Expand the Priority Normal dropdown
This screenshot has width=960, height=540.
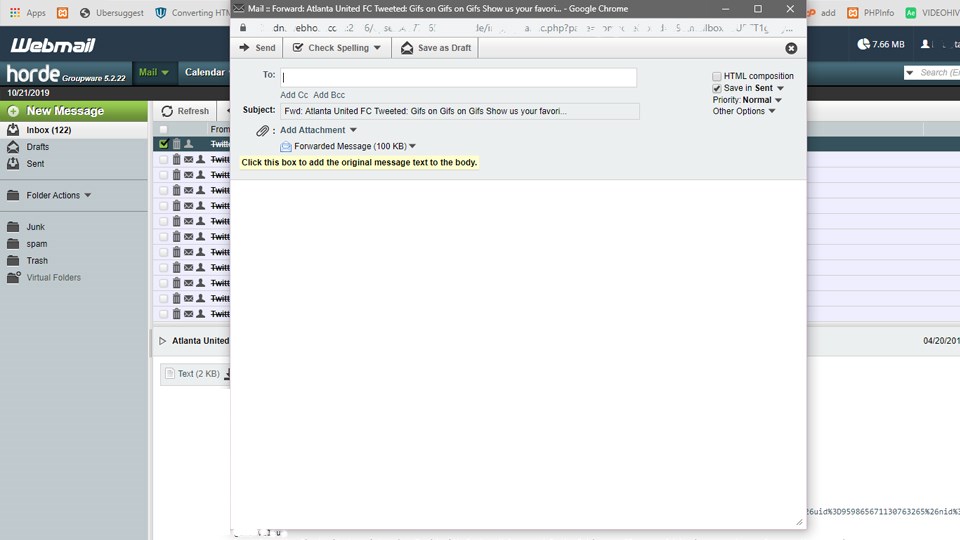click(778, 100)
